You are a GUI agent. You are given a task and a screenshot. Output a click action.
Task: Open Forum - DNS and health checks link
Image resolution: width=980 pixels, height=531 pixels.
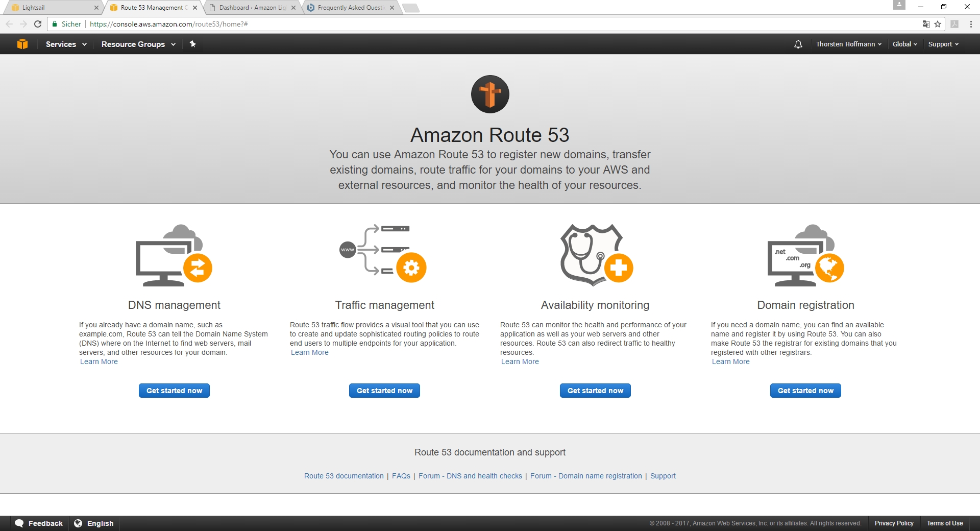[x=470, y=476]
